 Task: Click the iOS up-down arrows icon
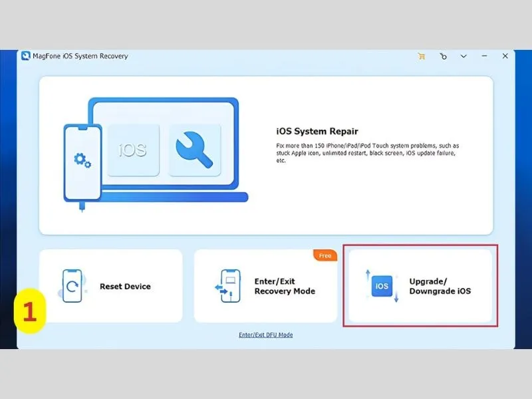[382, 286]
